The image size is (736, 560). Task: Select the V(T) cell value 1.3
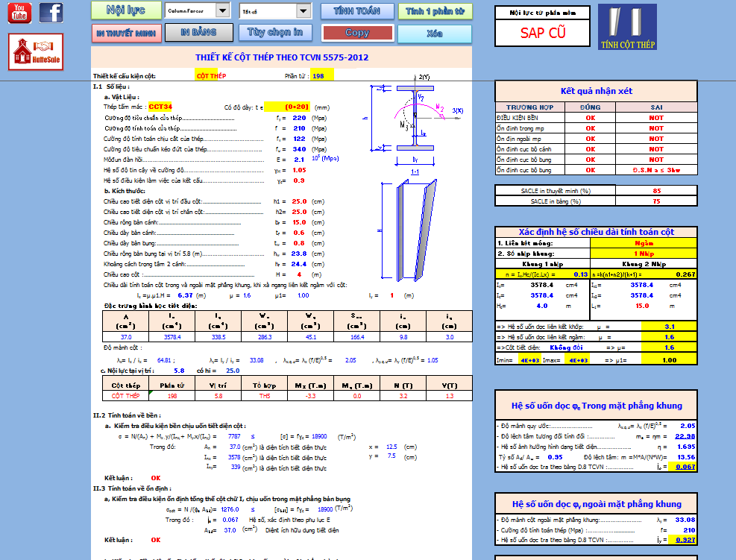[449, 396]
